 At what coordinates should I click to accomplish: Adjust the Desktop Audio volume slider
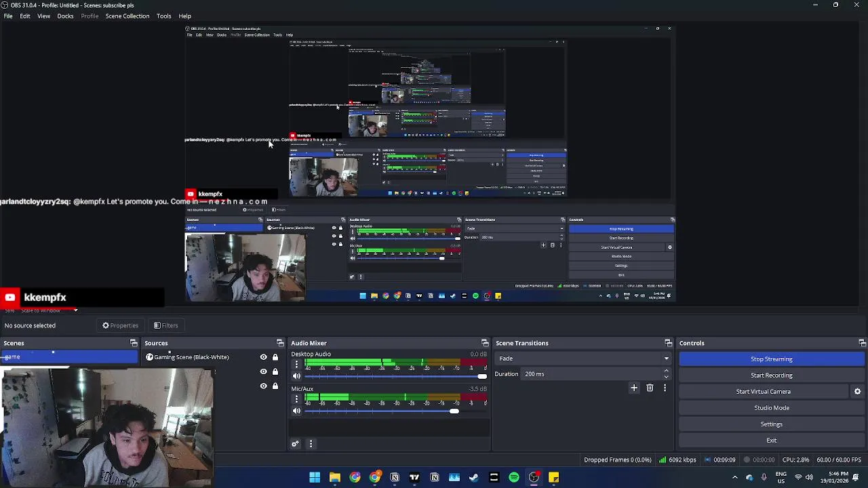point(395,376)
